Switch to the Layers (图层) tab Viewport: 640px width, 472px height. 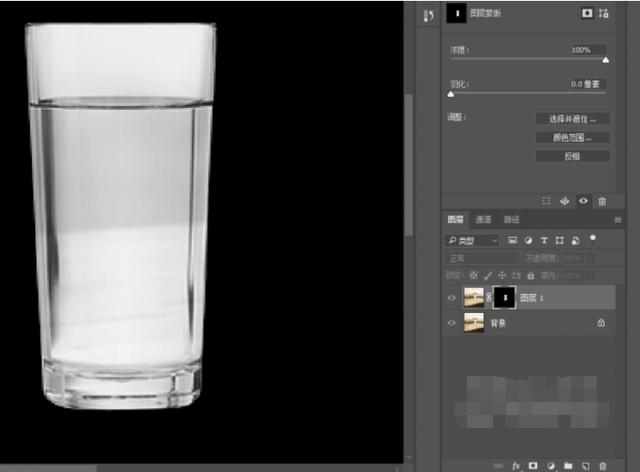point(456,220)
